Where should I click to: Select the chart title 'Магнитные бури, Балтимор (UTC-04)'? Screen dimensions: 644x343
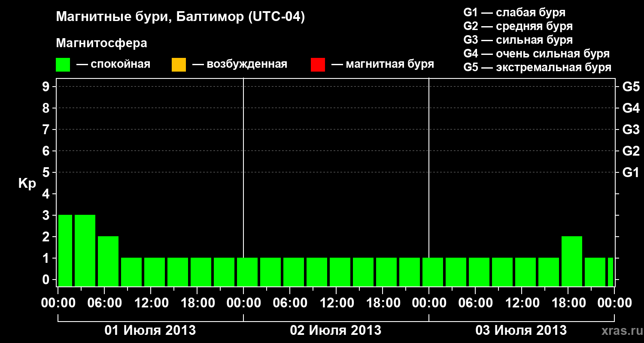(180, 18)
